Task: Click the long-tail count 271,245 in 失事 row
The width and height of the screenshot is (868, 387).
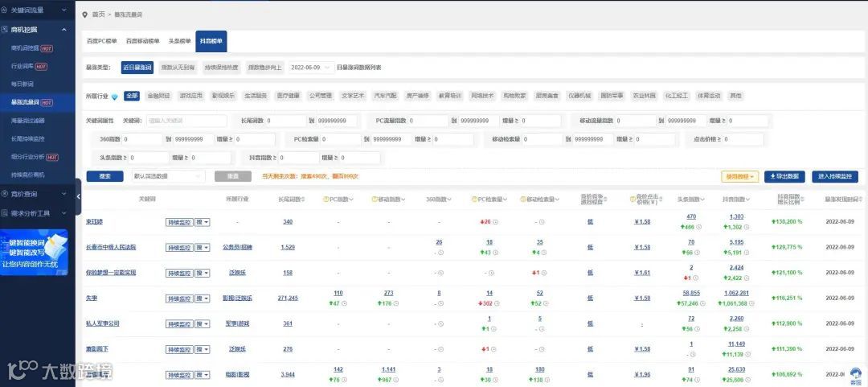Action: 288,298
